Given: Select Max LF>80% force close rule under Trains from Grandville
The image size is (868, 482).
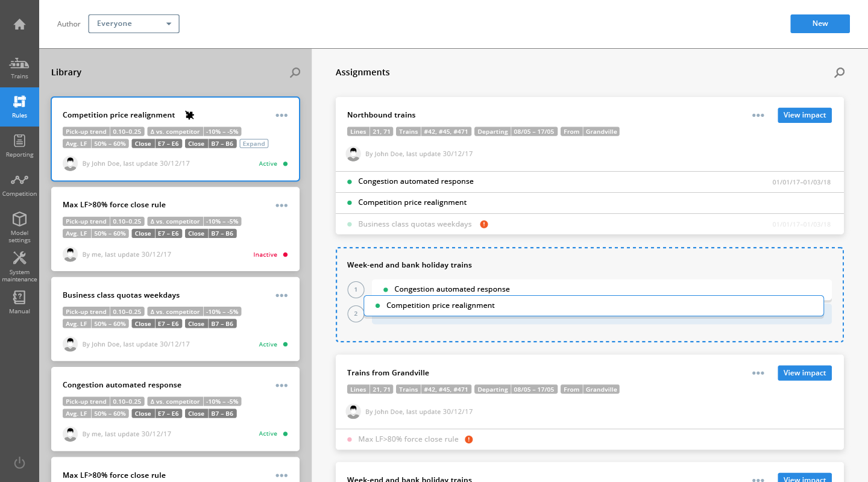Looking at the screenshot, I should [x=590, y=439].
